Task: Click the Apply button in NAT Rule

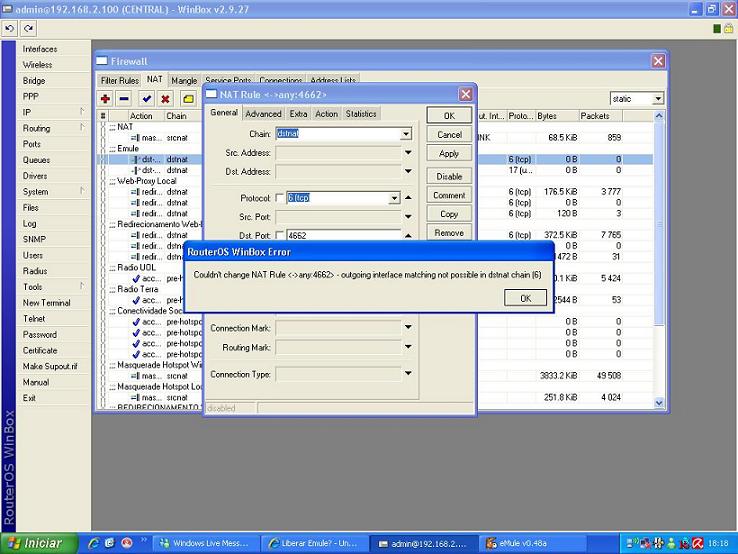Action: [x=449, y=153]
